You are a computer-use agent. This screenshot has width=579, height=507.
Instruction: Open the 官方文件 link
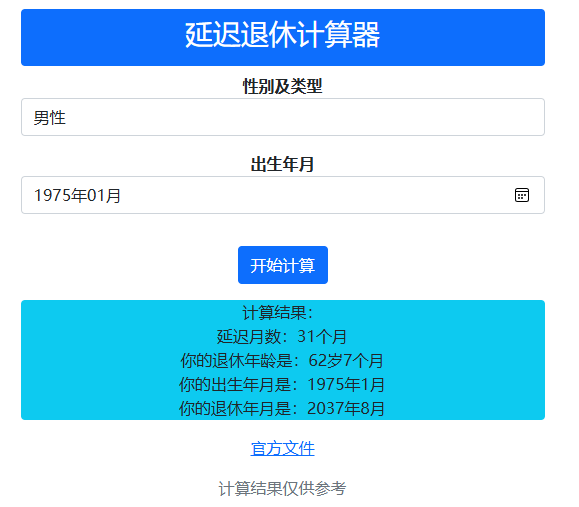coord(282,449)
